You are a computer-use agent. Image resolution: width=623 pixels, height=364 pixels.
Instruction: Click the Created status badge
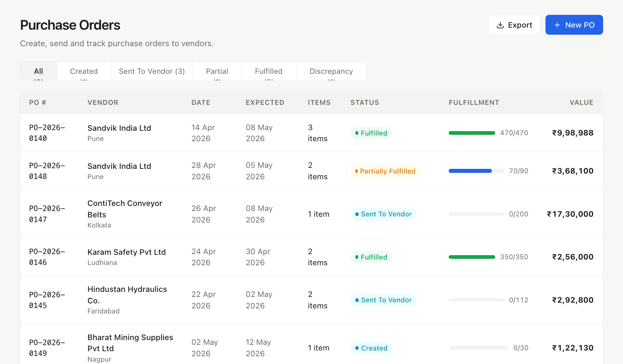(372, 348)
